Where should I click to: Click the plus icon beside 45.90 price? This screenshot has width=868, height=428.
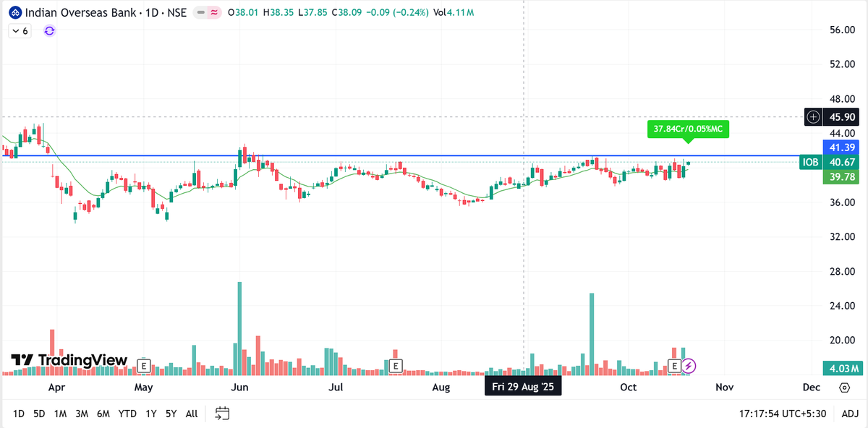click(814, 116)
